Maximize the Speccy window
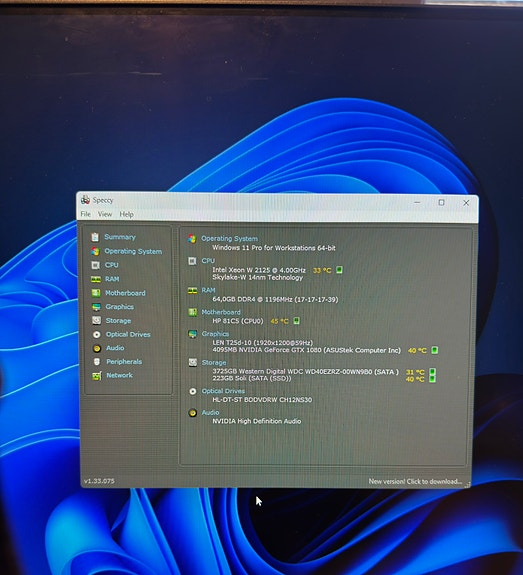Viewport: 523px width, 575px height. (x=441, y=202)
